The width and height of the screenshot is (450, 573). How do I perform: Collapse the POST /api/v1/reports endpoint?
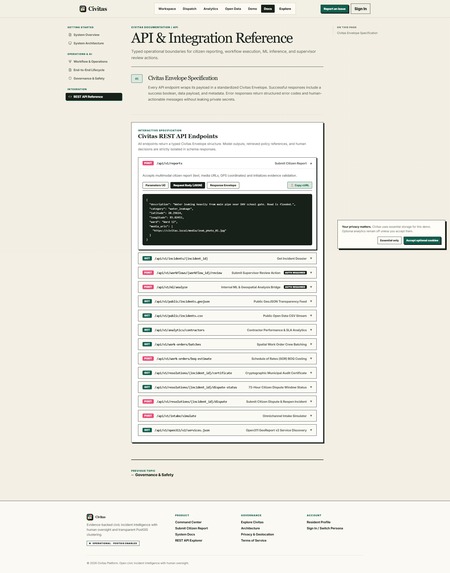point(227,163)
